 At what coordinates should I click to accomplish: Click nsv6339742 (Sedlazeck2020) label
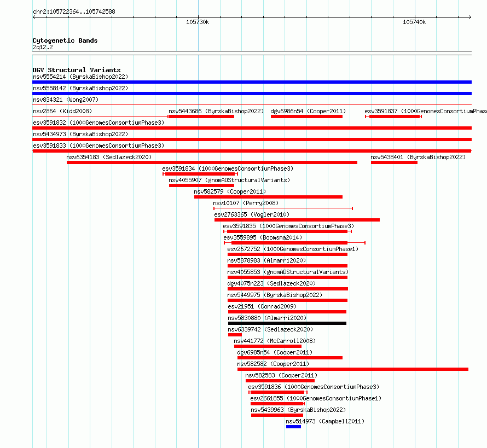click(x=270, y=329)
